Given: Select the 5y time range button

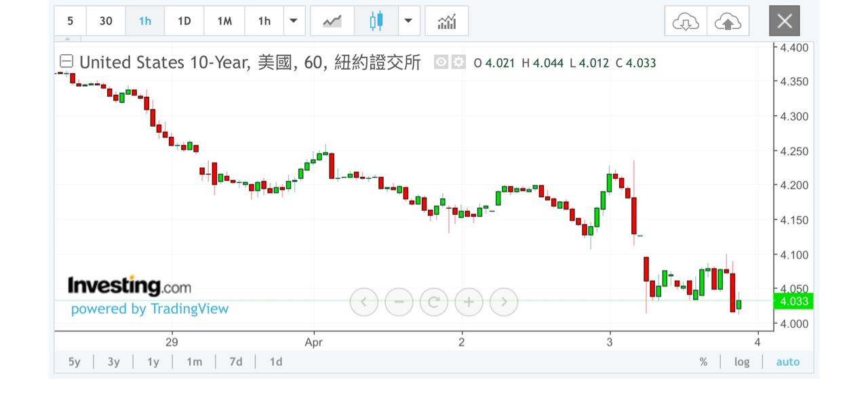Looking at the screenshot, I should pyautogui.click(x=74, y=362).
